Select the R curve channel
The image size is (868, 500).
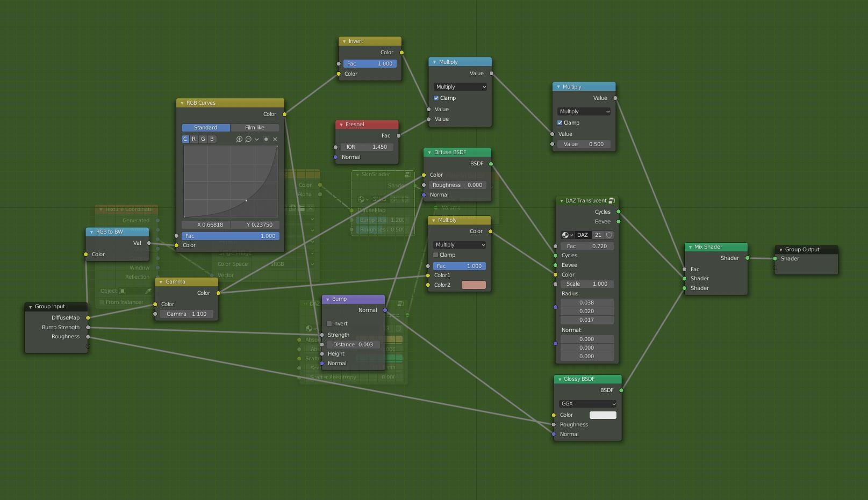[x=194, y=139]
